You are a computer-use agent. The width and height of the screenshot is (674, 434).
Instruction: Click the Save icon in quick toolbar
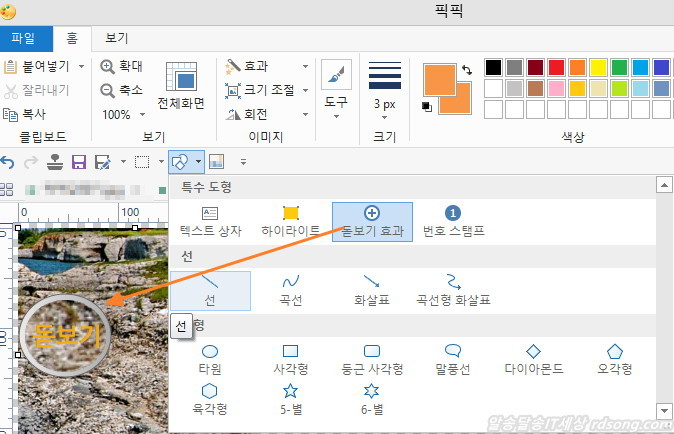pos(77,161)
